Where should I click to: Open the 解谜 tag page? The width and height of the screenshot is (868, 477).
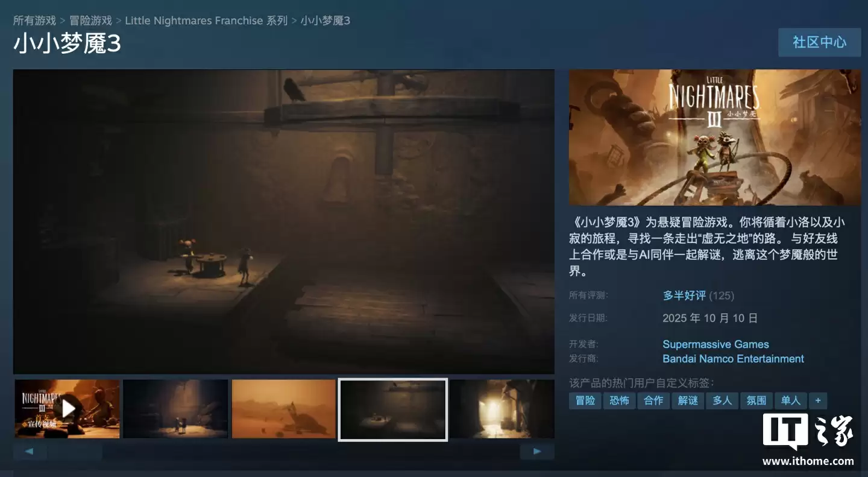tap(687, 400)
